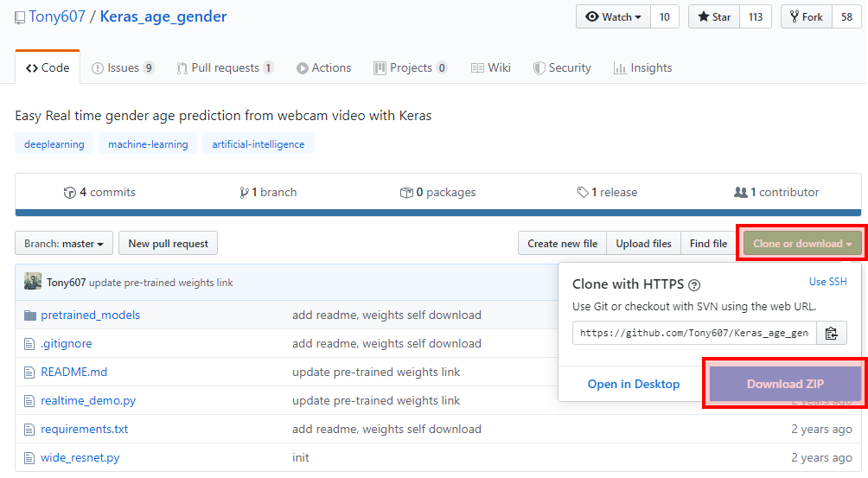
Task: Click the deeplearning topic tag
Action: coord(54,143)
